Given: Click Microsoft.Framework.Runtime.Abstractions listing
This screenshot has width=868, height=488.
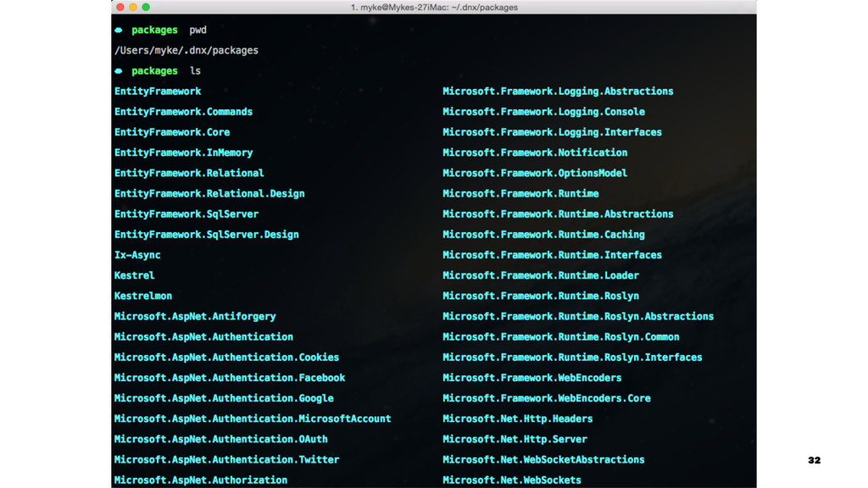Looking at the screenshot, I should coord(558,214).
